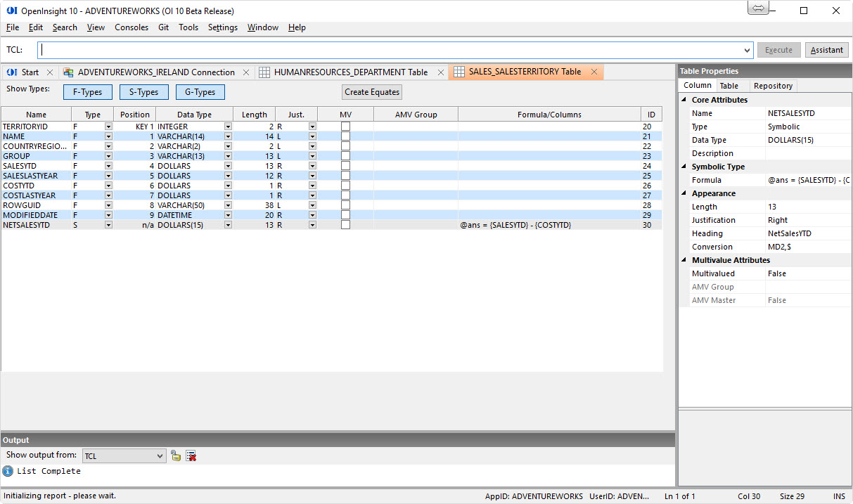
Task: Click the double-arrow button in the title bar
Action: [x=758, y=8]
